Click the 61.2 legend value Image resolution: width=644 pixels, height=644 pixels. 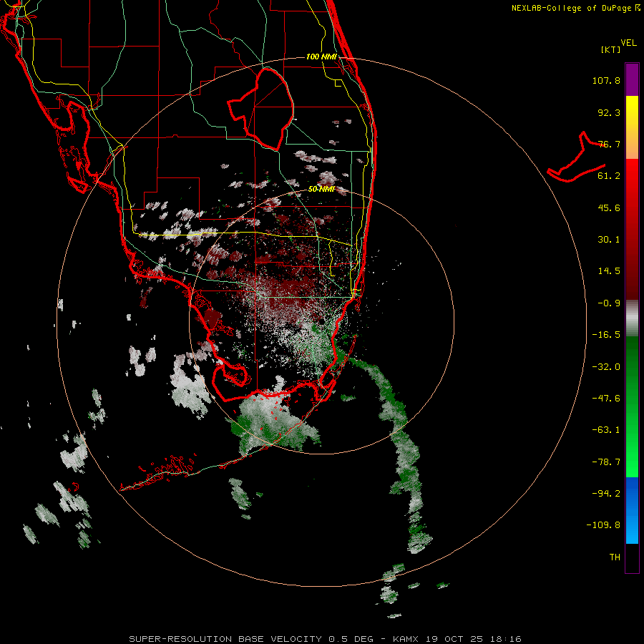pos(609,176)
